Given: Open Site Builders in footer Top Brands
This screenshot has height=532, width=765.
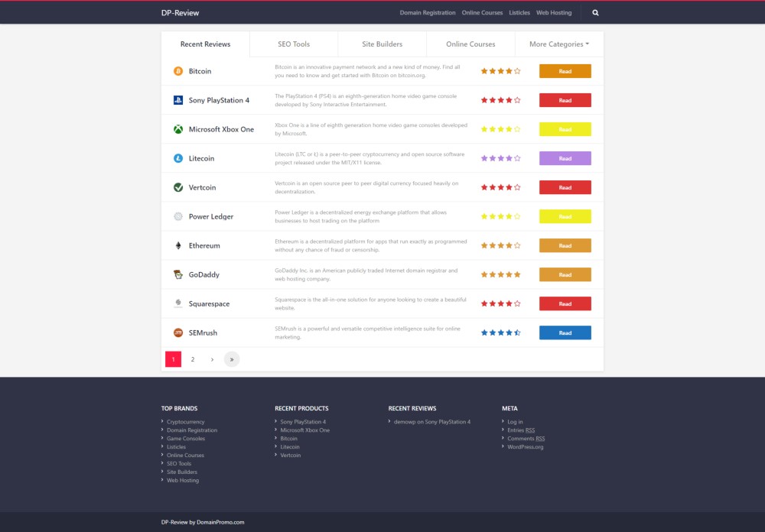Looking at the screenshot, I should 182,472.
